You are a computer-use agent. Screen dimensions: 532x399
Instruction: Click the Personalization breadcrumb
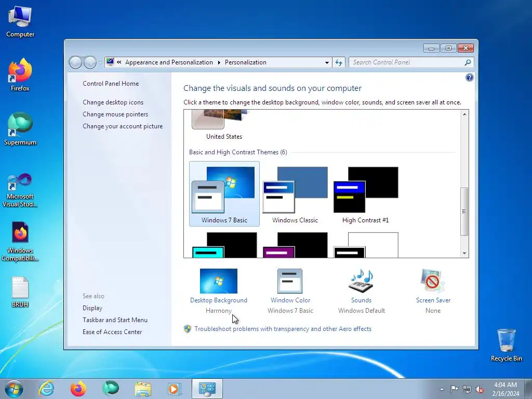coord(246,62)
